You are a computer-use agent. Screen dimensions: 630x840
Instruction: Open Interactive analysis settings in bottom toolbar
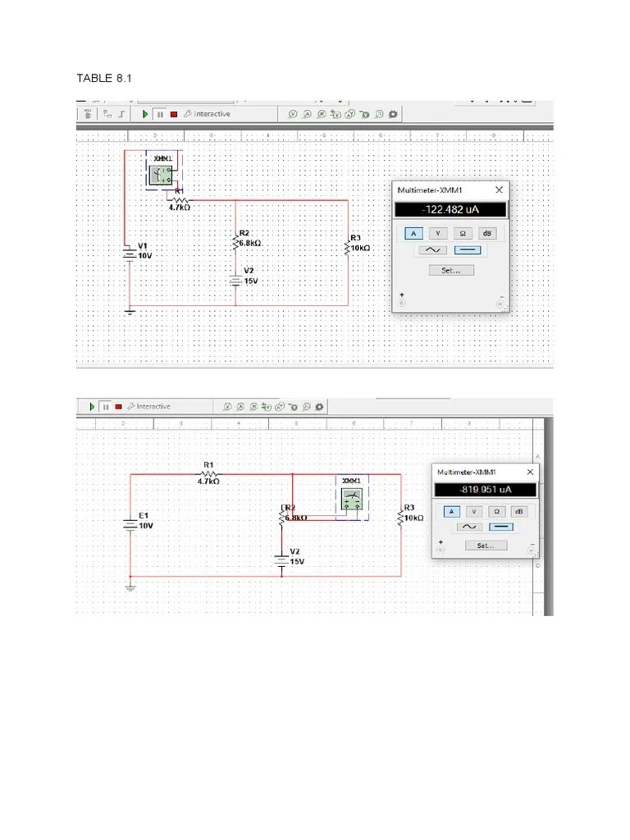coord(149,407)
